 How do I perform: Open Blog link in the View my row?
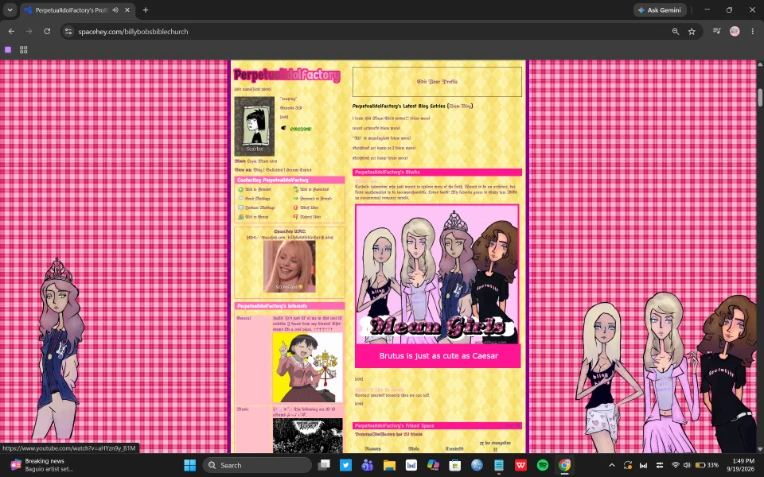pyautogui.click(x=258, y=170)
